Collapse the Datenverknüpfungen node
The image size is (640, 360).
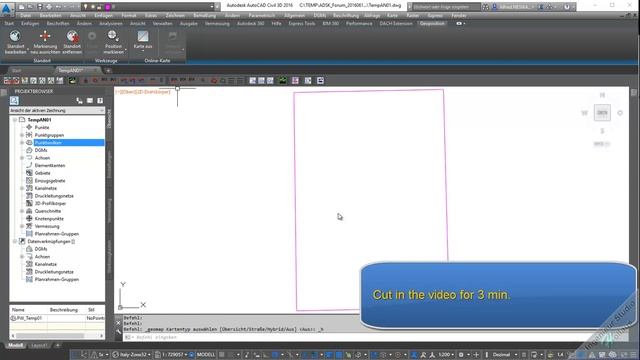[x=15, y=241]
